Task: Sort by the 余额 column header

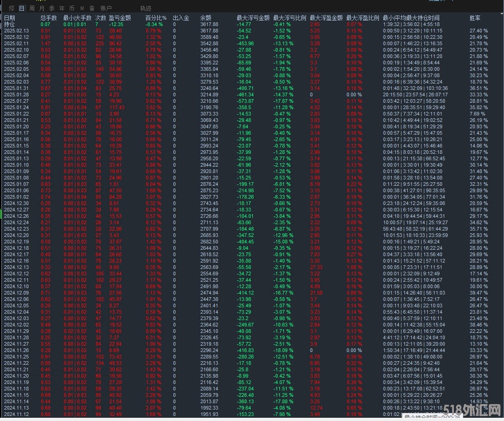Action: (206, 18)
